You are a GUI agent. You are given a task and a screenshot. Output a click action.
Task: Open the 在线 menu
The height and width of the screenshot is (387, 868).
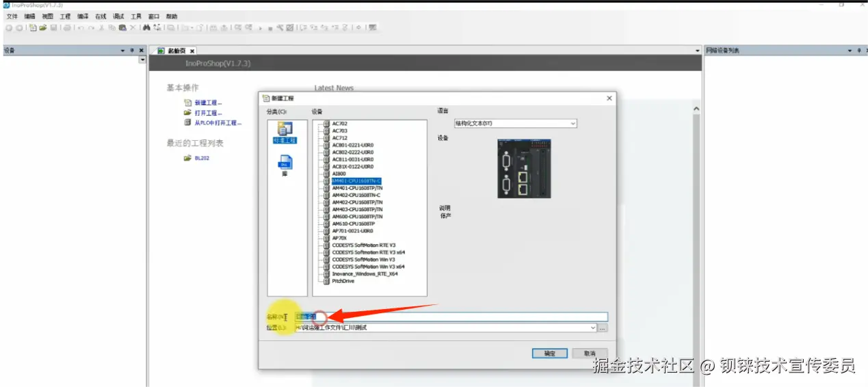(x=101, y=16)
